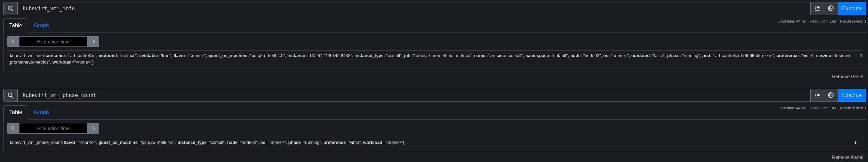
Task: Switch first panel to Graph tab
Action: coord(41,26)
